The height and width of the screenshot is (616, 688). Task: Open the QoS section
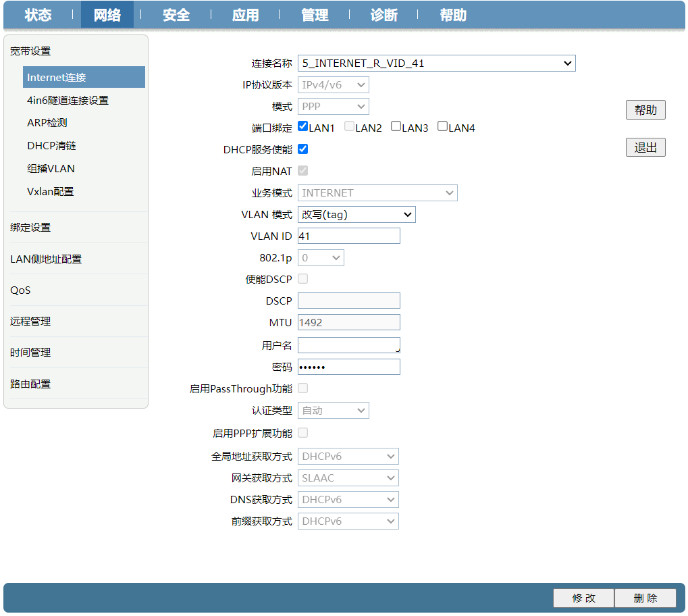(20, 290)
